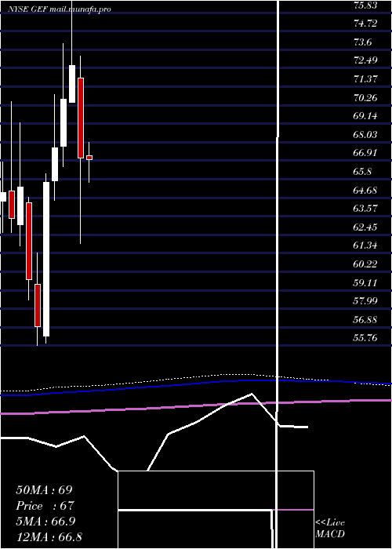Screen dimensions: 392x549
Task: Select the topmost white candle at the high
Action: point(72,84)
